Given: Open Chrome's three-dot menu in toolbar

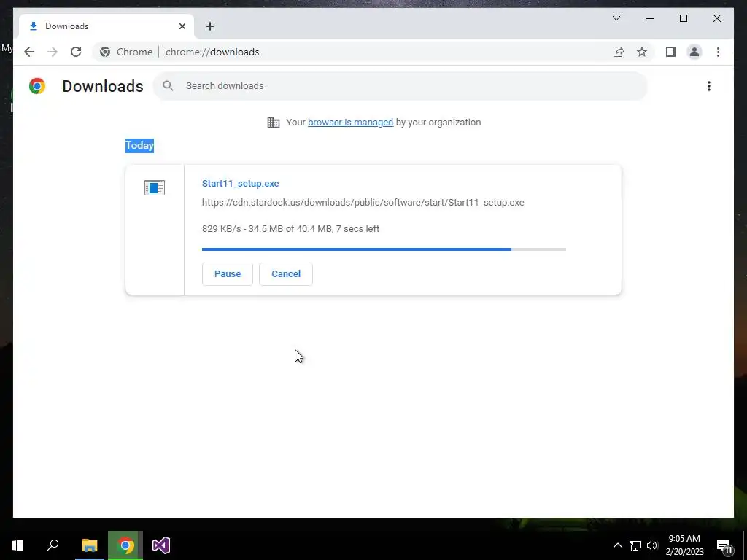Looking at the screenshot, I should click(x=718, y=52).
